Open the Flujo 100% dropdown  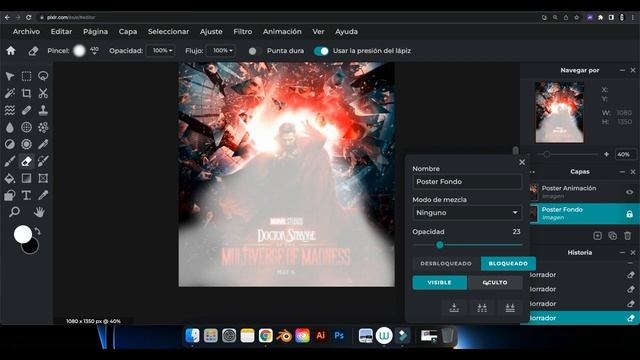(221, 51)
